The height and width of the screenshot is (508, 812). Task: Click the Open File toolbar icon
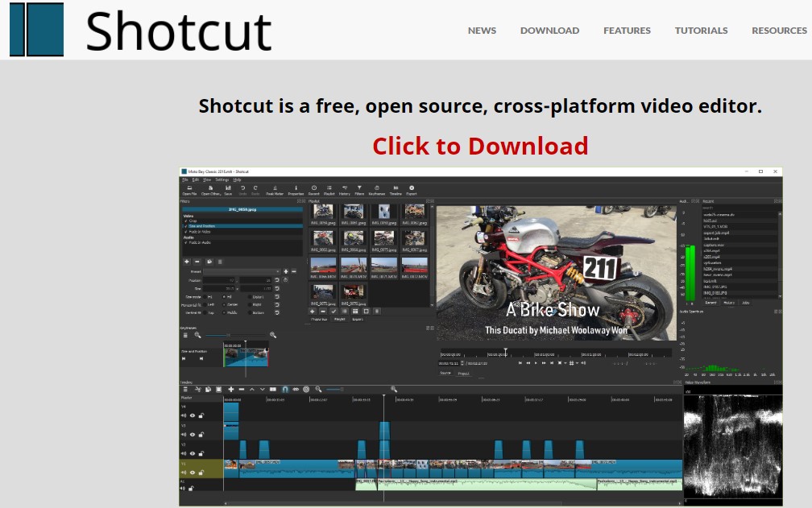pyautogui.click(x=189, y=190)
